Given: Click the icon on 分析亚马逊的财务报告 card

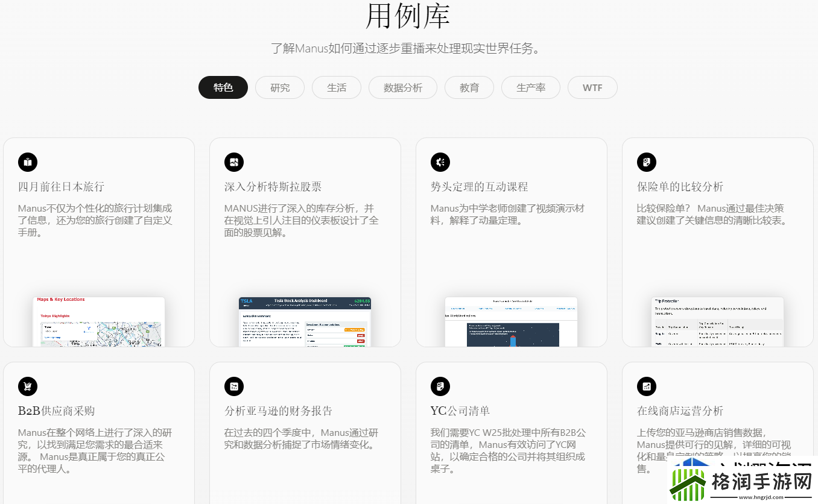Looking at the screenshot, I should coord(234,386).
